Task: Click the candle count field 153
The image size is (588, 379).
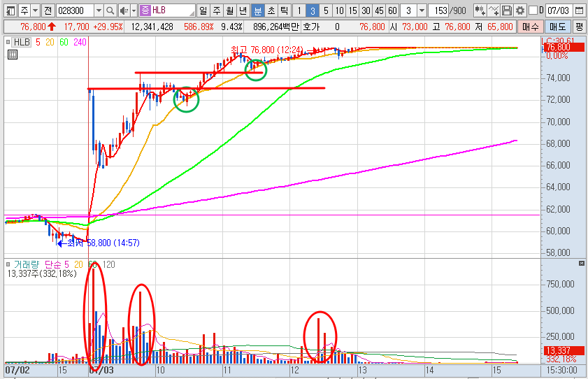Action: click(439, 10)
